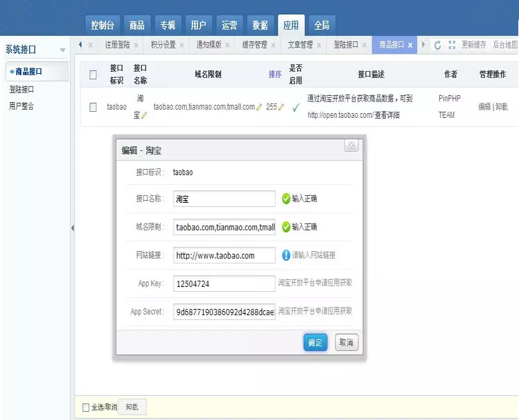Open the 运营 top navigation tab

point(230,26)
